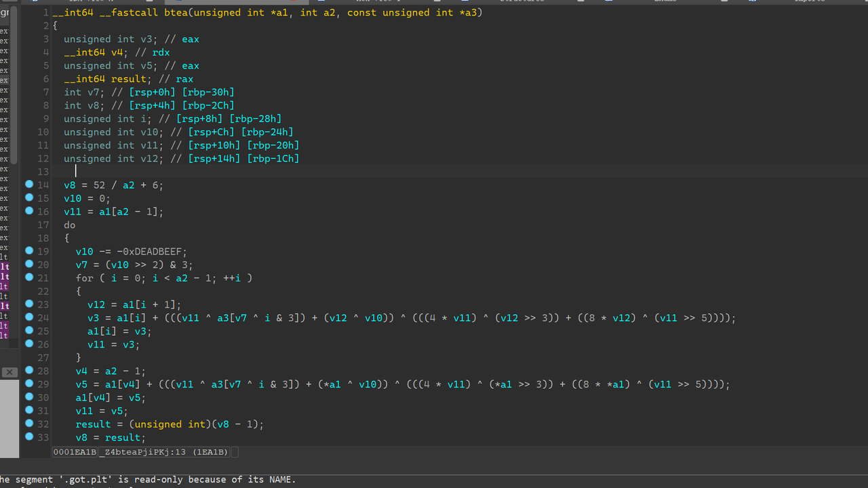Click the breakpoint dot on line 26
The width and height of the screenshot is (868, 488).
[29, 344]
